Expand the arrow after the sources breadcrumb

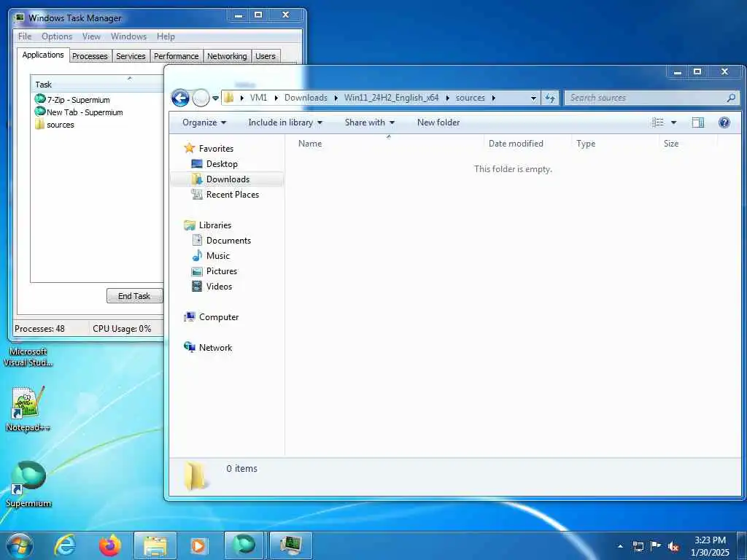[x=494, y=98]
